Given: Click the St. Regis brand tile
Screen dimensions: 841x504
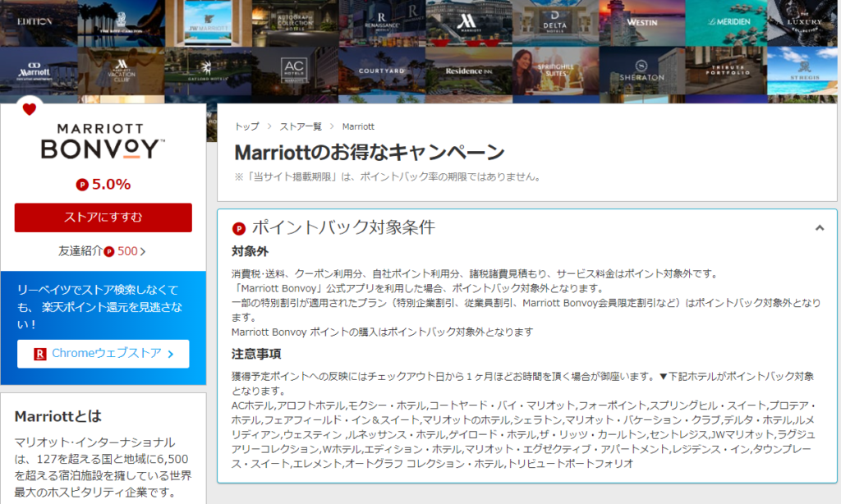Looking at the screenshot, I should pyautogui.click(x=802, y=71).
